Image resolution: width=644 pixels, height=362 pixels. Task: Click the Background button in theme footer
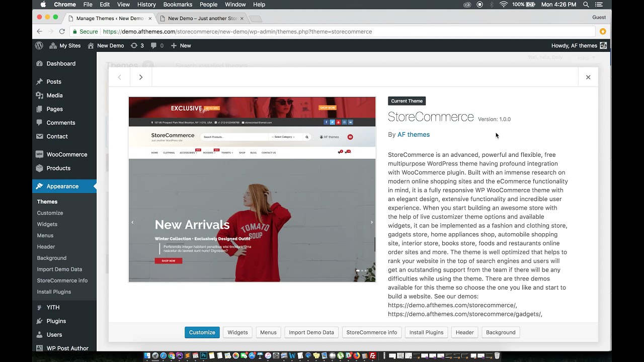[501, 332]
